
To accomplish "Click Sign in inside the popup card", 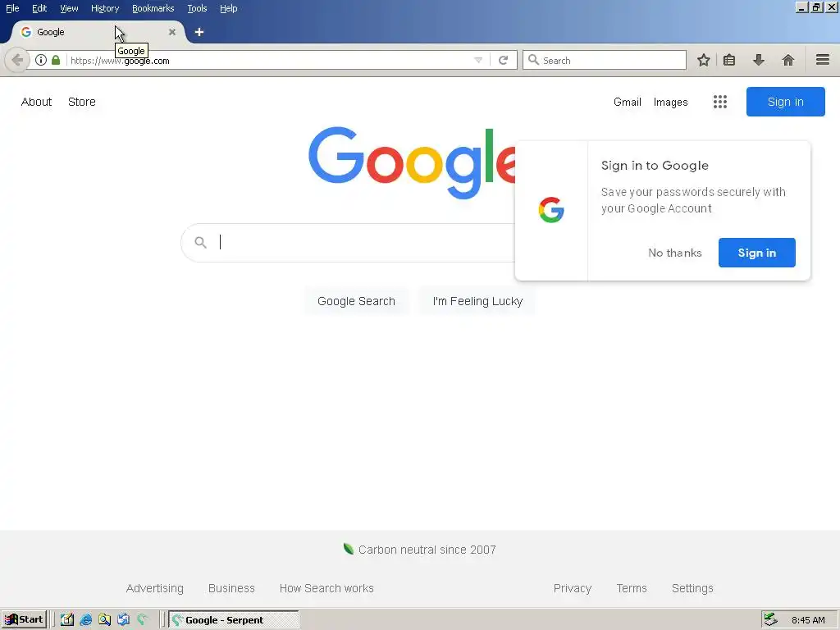I will point(757,253).
